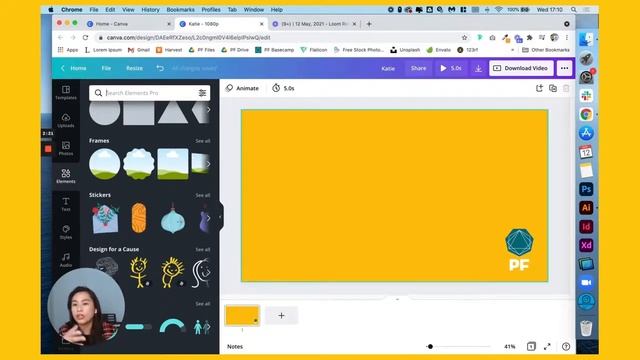Click the undo arrow in Canva header
640x360 pixels.
click(x=160, y=68)
